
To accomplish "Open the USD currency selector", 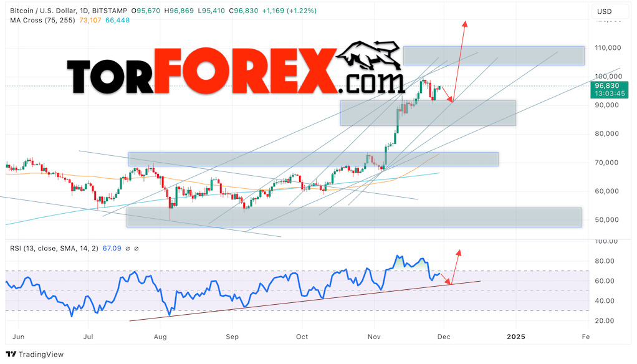I will (610, 11).
